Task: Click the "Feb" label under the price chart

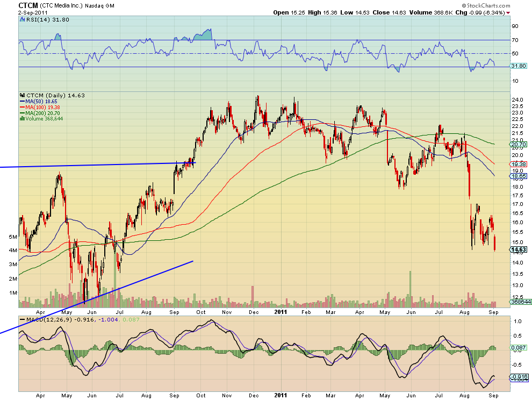Action: pyautogui.click(x=306, y=312)
